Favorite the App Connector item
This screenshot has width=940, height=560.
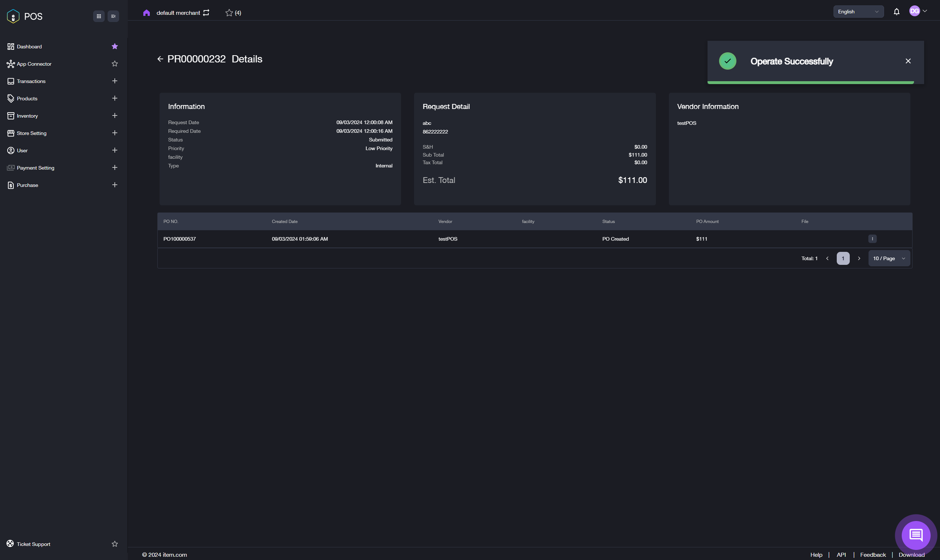tap(115, 64)
